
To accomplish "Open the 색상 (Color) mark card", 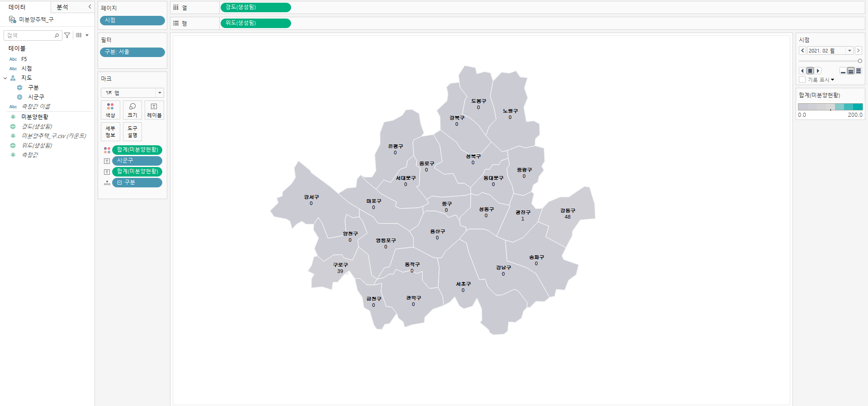I will (110, 110).
